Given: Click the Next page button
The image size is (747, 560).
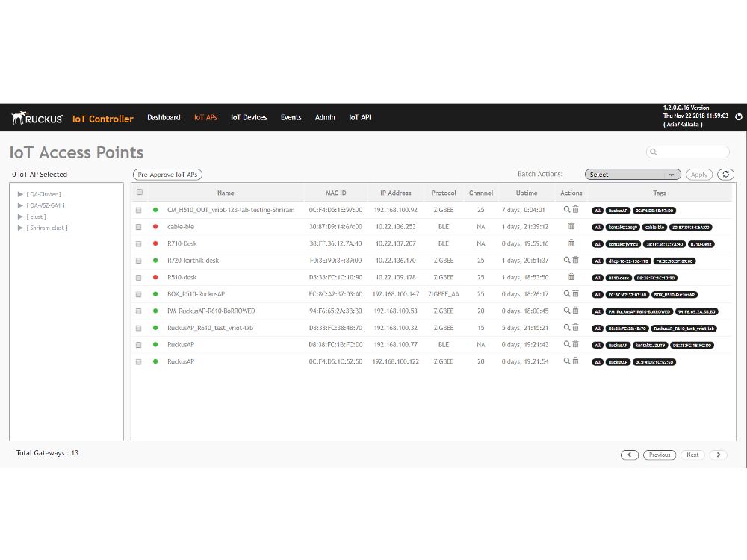Looking at the screenshot, I should 692,455.
